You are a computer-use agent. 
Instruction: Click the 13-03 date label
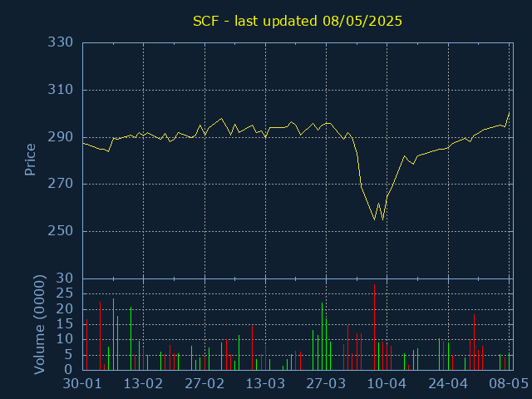coord(265,384)
